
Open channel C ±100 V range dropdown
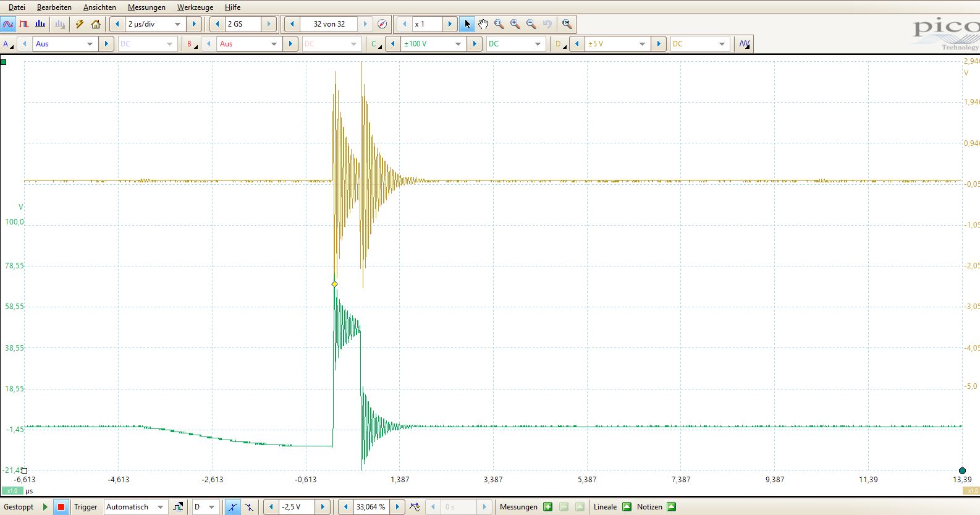click(x=458, y=44)
